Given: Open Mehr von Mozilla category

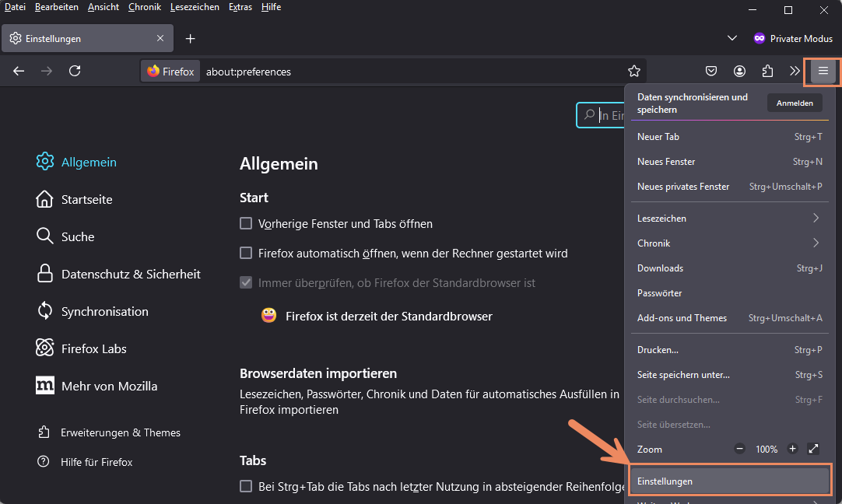Looking at the screenshot, I should pyautogui.click(x=96, y=386).
